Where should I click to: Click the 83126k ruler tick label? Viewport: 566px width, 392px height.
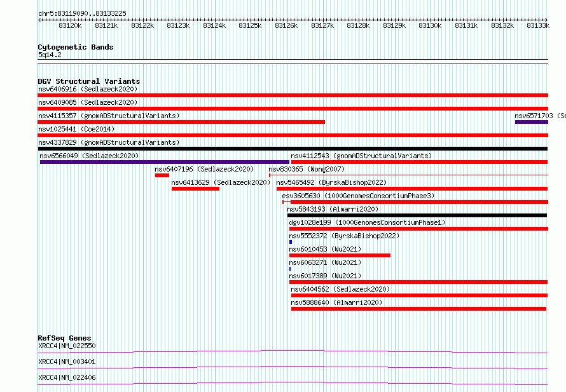pos(286,25)
